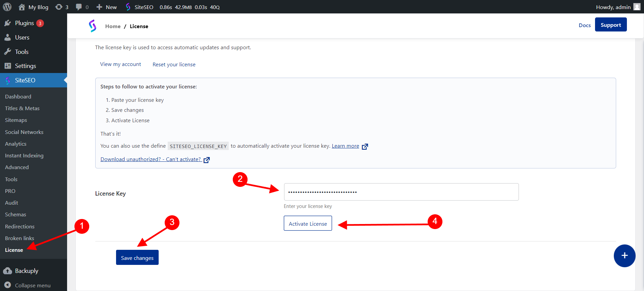Click the New plus icon in admin bar
The width and height of the screenshot is (644, 291).
tap(99, 7)
